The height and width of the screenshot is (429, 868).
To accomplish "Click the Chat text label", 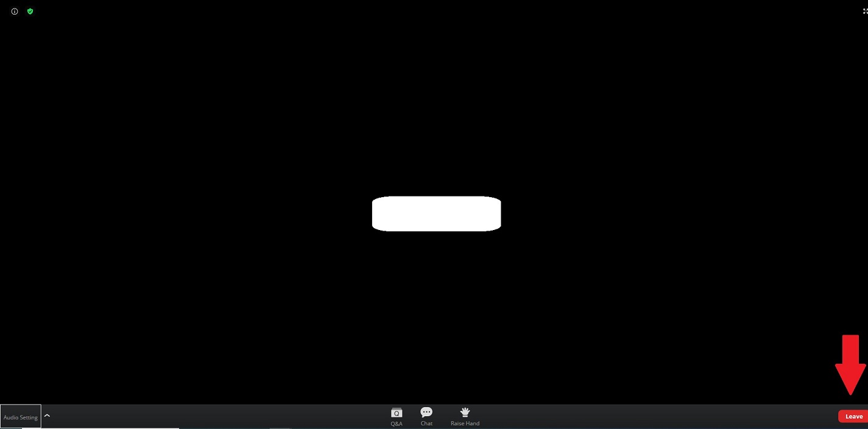I will [x=426, y=424].
